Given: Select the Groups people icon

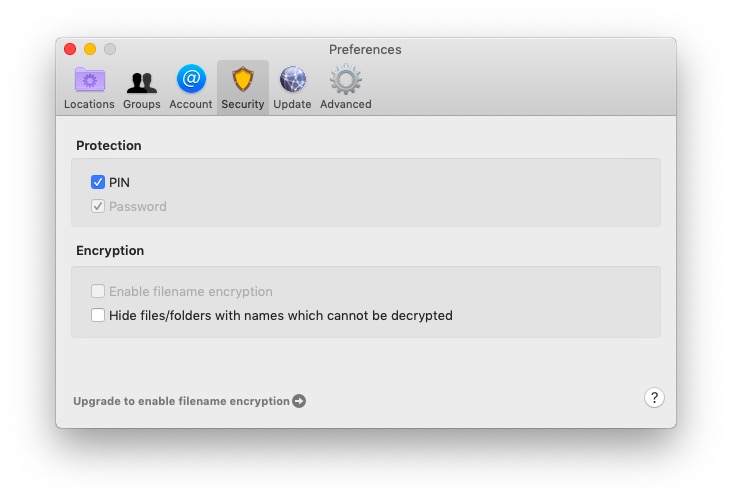Looking at the screenshot, I should (x=141, y=82).
